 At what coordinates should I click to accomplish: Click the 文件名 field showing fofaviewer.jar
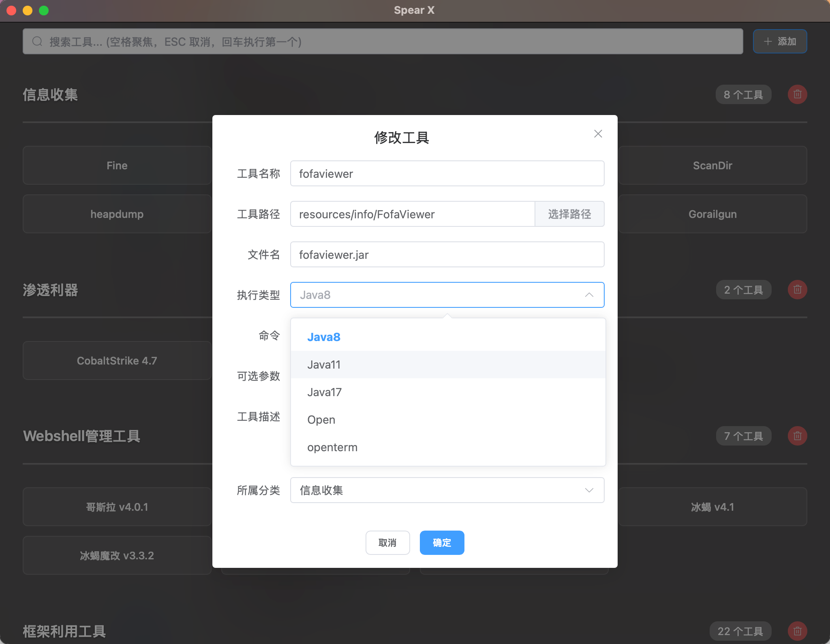click(x=446, y=254)
